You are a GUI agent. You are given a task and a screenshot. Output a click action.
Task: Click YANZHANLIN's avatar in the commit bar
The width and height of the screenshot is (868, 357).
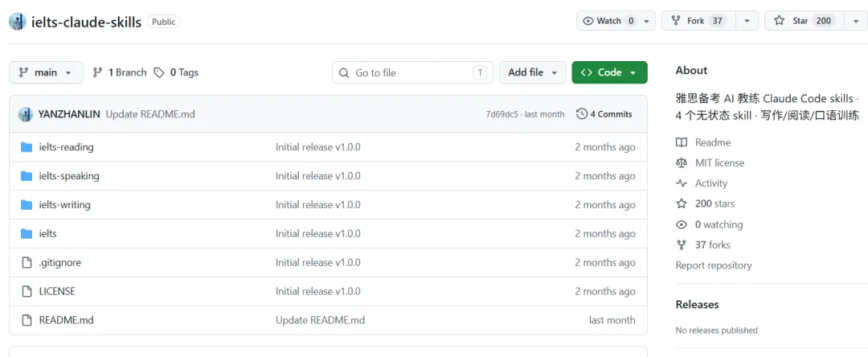pos(26,114)
